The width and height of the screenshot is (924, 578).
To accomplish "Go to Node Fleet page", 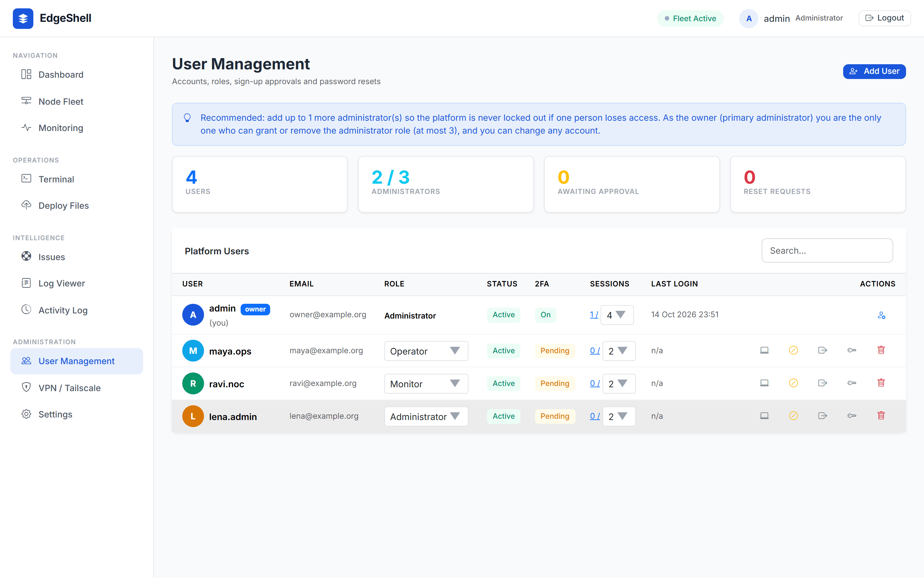I will (76, 101).
